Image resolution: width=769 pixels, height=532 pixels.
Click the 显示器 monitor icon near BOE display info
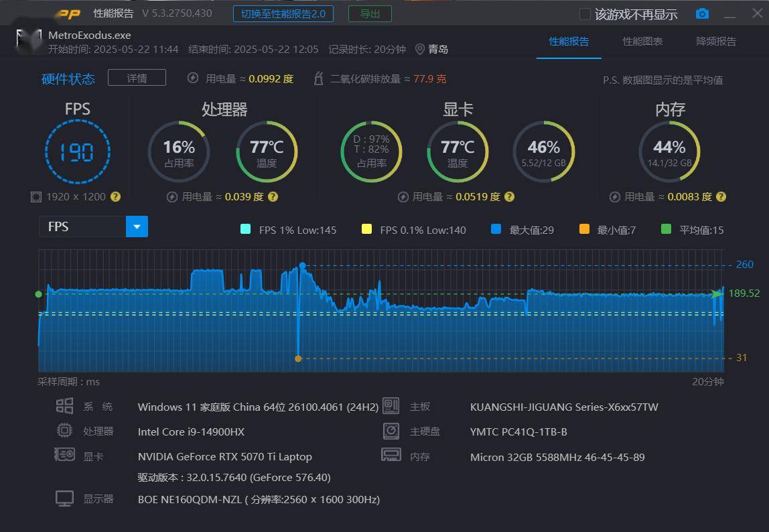tap(64, 498)
